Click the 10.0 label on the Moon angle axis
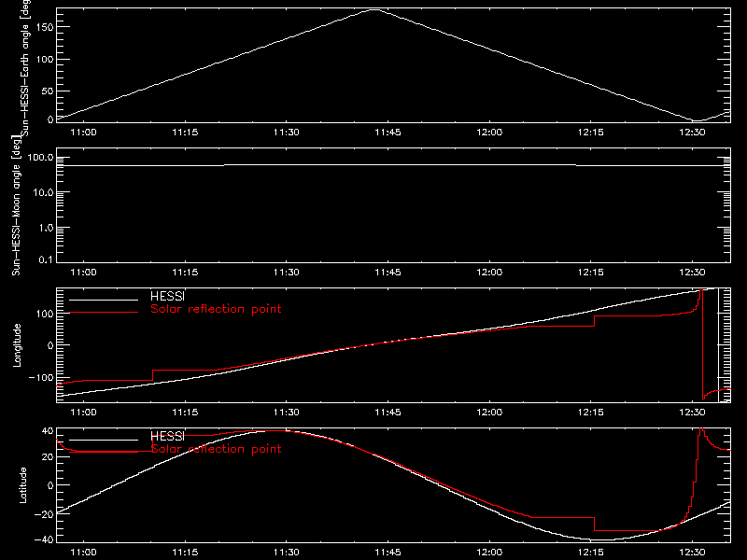Image resolution: width=747 pixels, height=560 pixels. tap(43, 193)
